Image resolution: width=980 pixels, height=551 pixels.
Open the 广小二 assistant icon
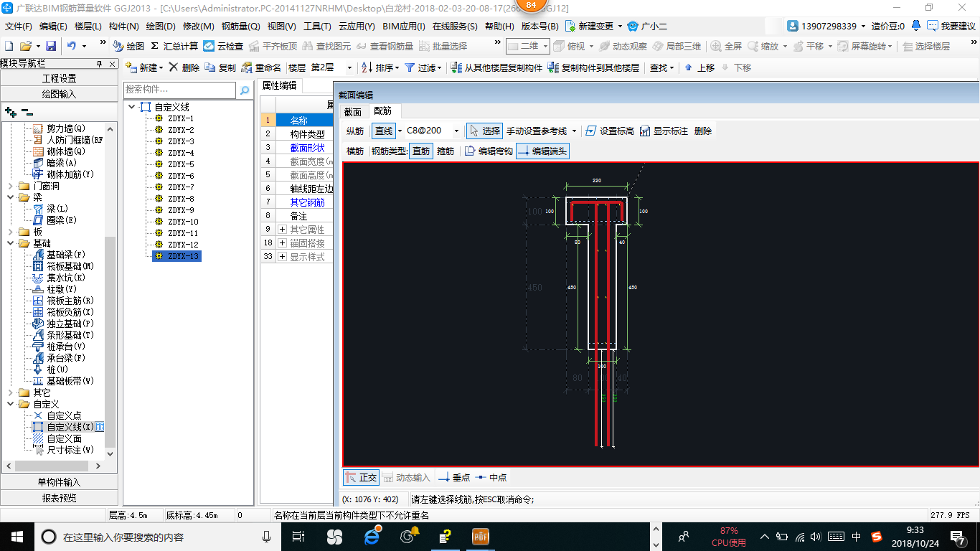[647, 26]
